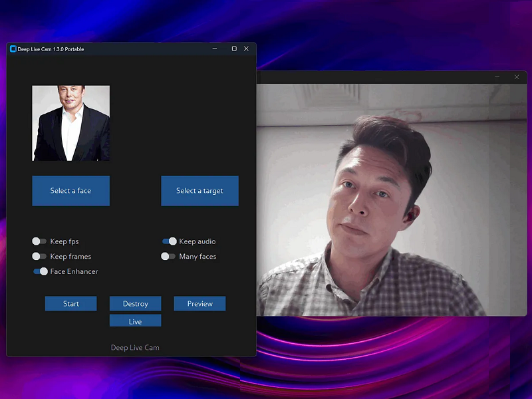This screenshot has height=399, width=532.
Task: Toggle the Keep fps switch
Action: pyautogui.click(x=39, y=241)
